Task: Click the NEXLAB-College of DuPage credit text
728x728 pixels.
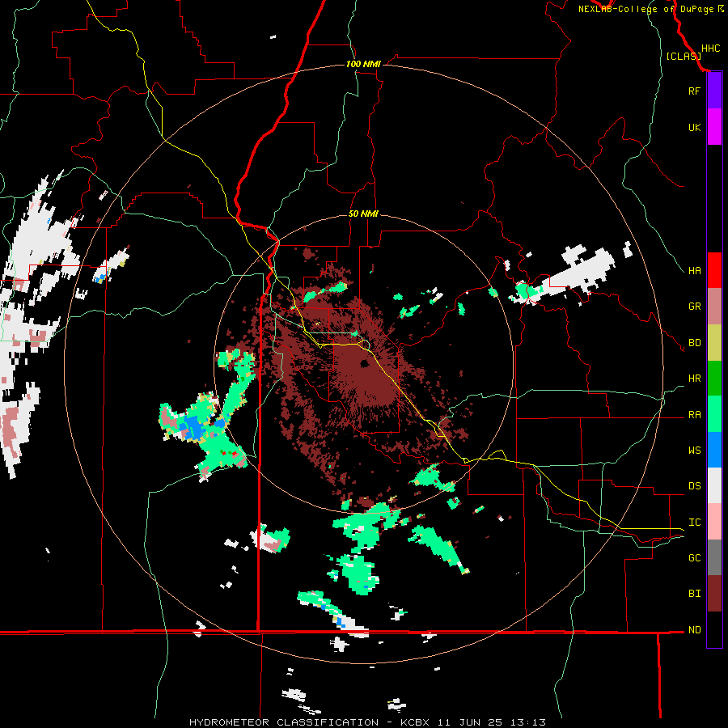Action: tap(645, 9)
